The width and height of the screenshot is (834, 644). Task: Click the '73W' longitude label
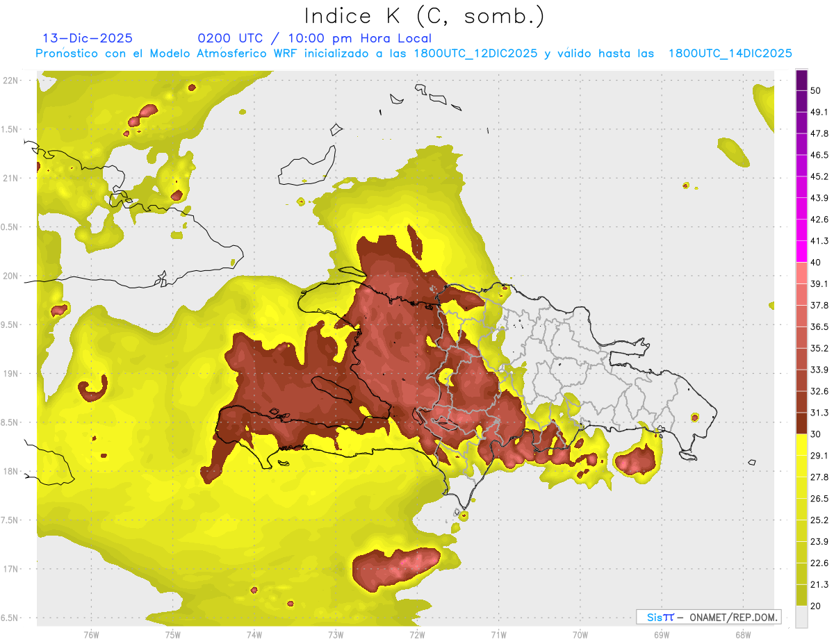[336, 635]
